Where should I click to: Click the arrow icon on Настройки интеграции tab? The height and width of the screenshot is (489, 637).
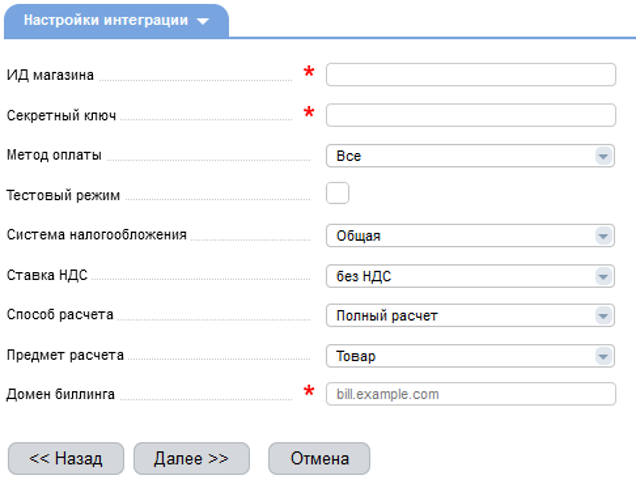[204, 21]
